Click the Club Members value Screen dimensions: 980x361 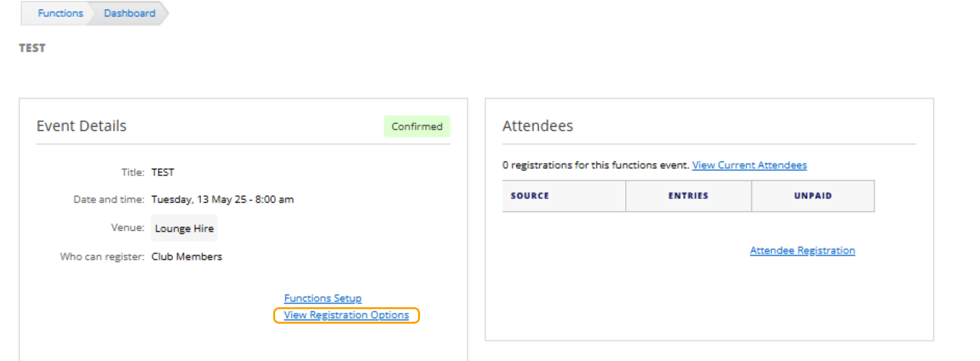point(187,256)
